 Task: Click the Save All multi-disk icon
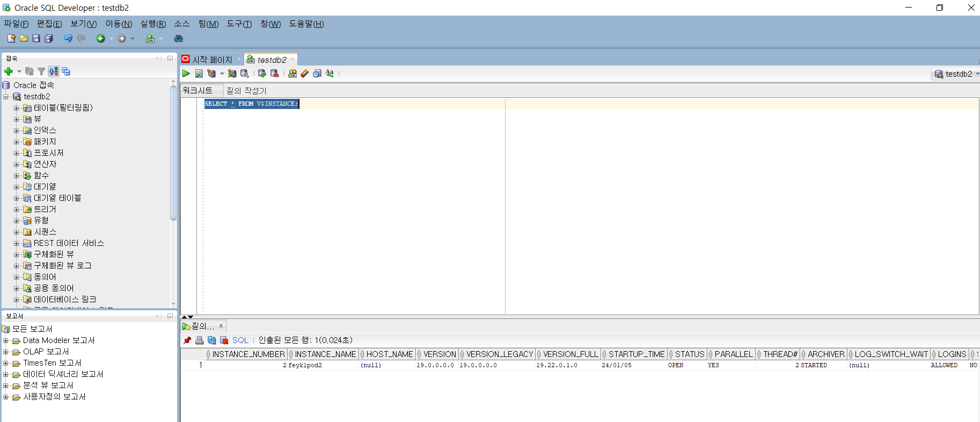pos(49,39)
